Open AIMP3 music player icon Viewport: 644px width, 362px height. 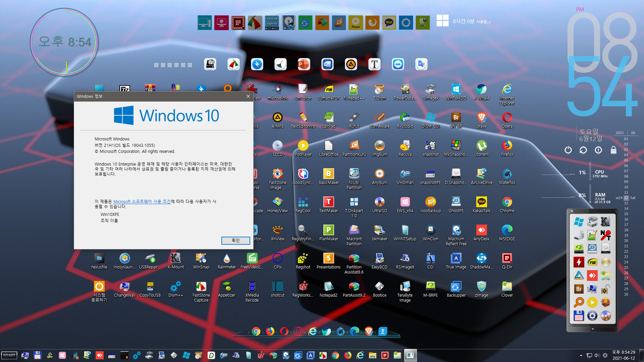click(x=278, y=120)
